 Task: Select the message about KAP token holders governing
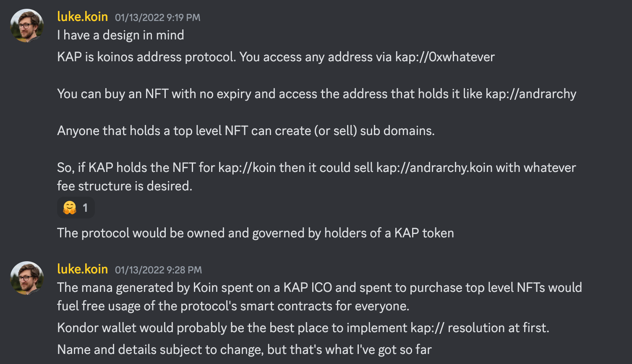click(x=255, y=233)
